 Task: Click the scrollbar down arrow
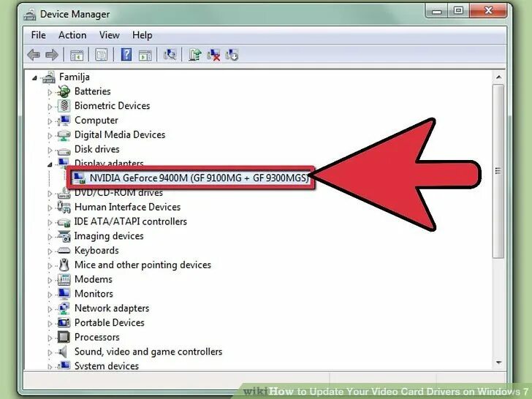tap(498, 362)
